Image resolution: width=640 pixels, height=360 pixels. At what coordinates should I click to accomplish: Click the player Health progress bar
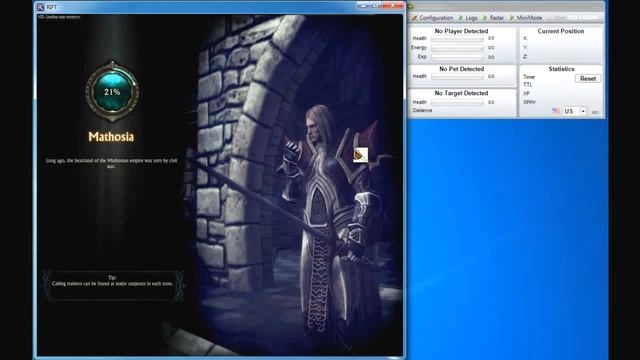tap(457, 38)
